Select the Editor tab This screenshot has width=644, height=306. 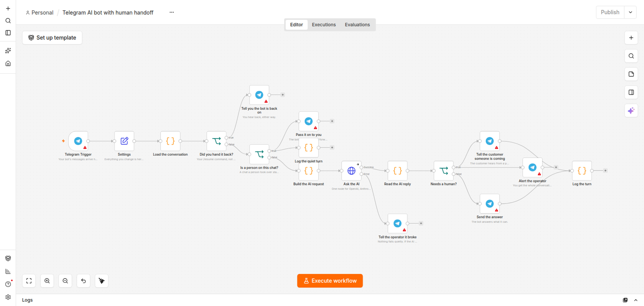(296, 25)
